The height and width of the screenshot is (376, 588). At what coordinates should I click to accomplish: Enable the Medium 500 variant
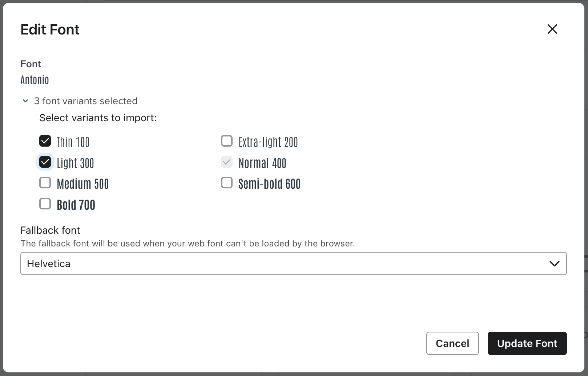[45, 183]
